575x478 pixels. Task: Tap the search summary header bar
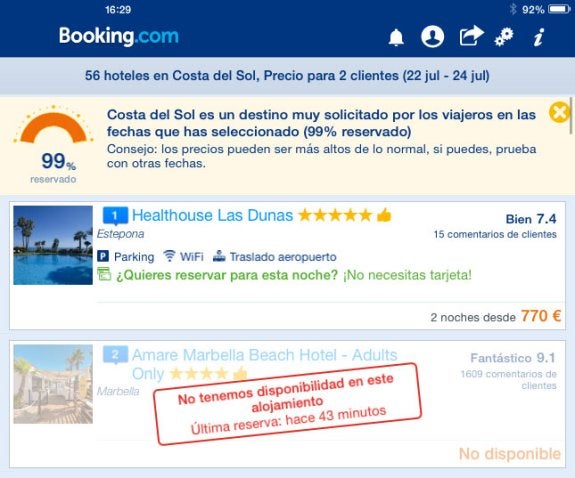(288, 76)
